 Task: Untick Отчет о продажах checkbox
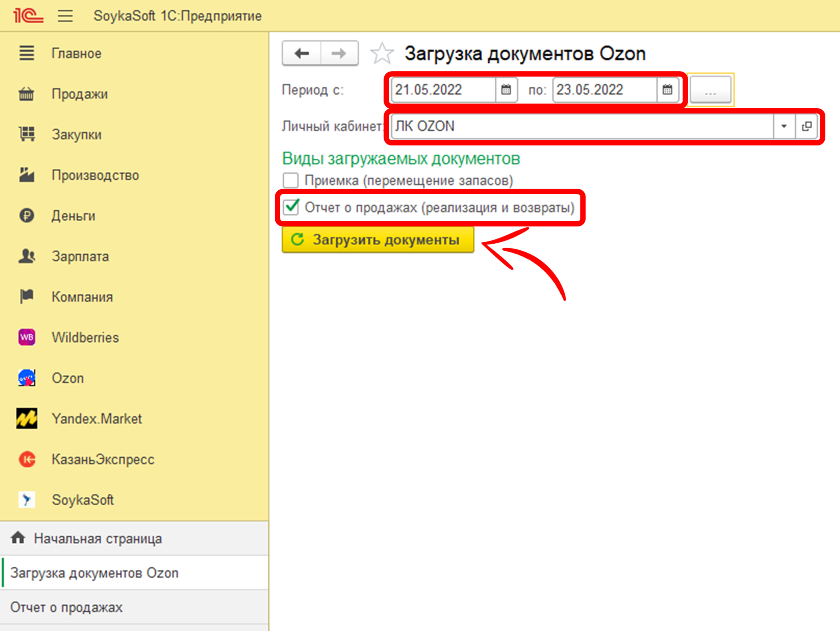[291, 207]
